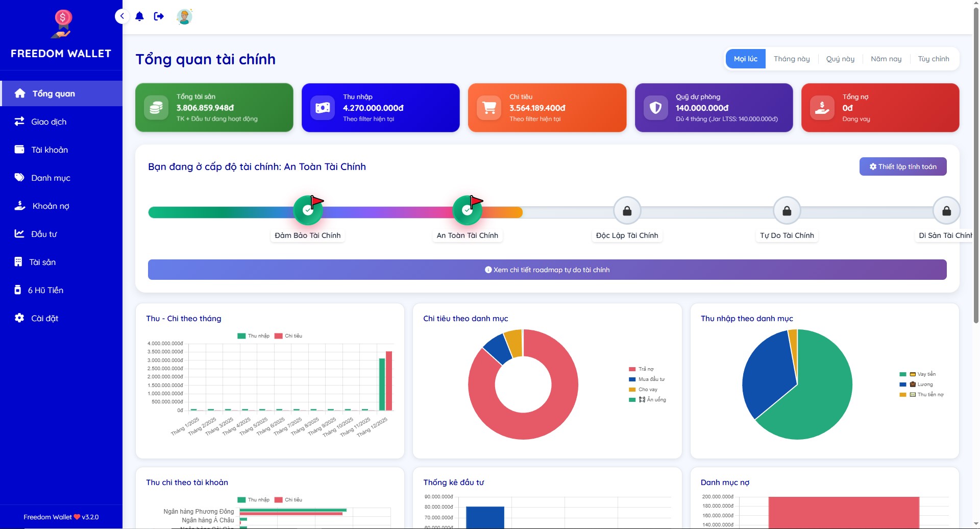Toggle Chi tiêu legend in monthly chart
The image size is (980, 529).
[288, 336]
